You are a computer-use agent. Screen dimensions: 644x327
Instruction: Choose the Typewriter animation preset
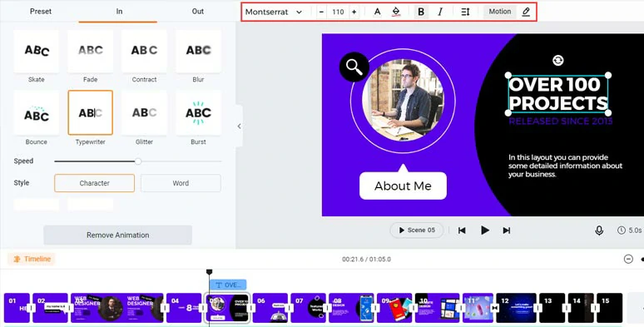(x=91, y=112)
